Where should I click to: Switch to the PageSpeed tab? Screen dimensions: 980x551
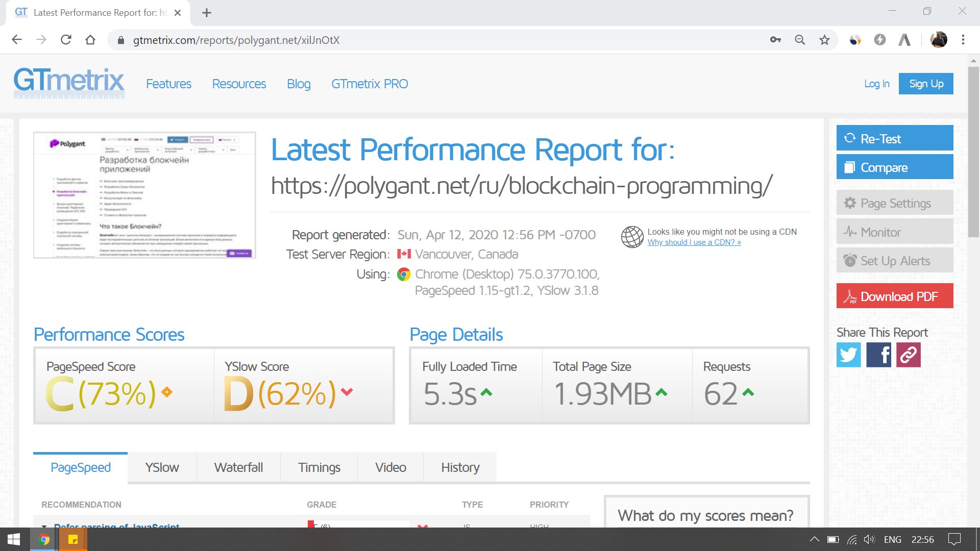coord(81,467)
